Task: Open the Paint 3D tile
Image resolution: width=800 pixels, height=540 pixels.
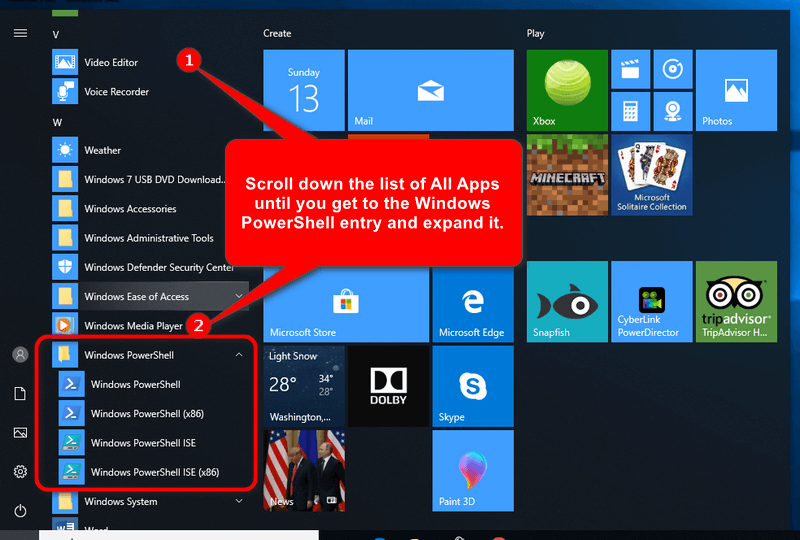Action: pyautogui.click(x=473, y=471)
